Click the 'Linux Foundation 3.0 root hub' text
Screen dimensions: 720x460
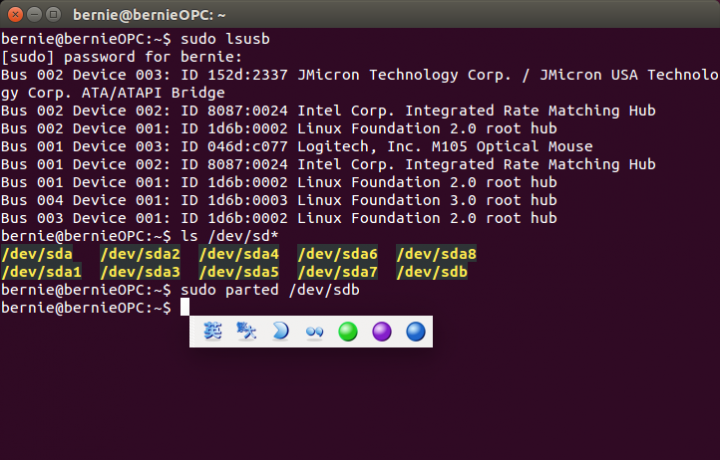coord(427,200)
